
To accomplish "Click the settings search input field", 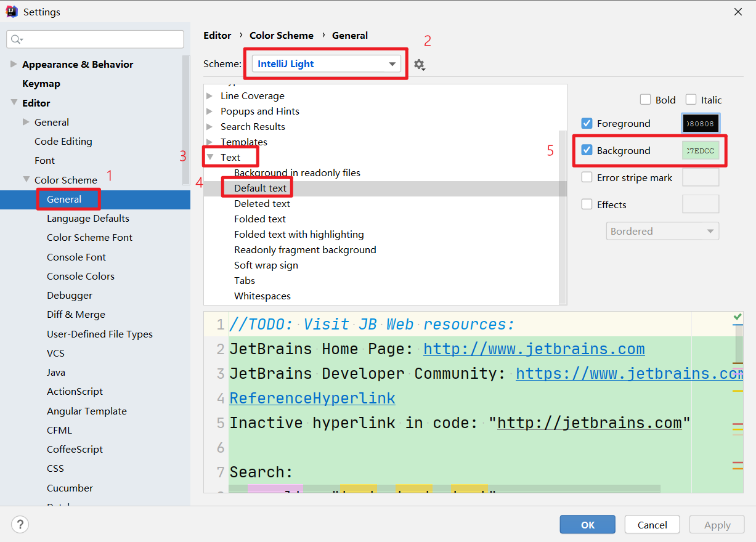I will coord(95,39).
